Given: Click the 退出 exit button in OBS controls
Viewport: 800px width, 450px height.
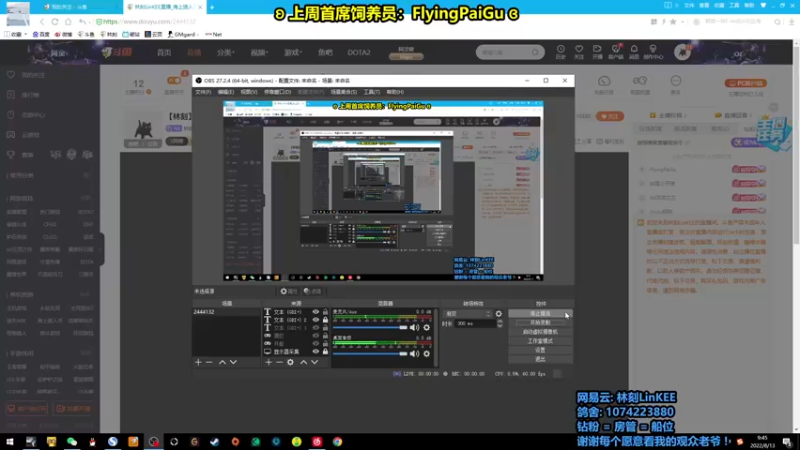Looking at the screenshot, I should pos(540,360).
